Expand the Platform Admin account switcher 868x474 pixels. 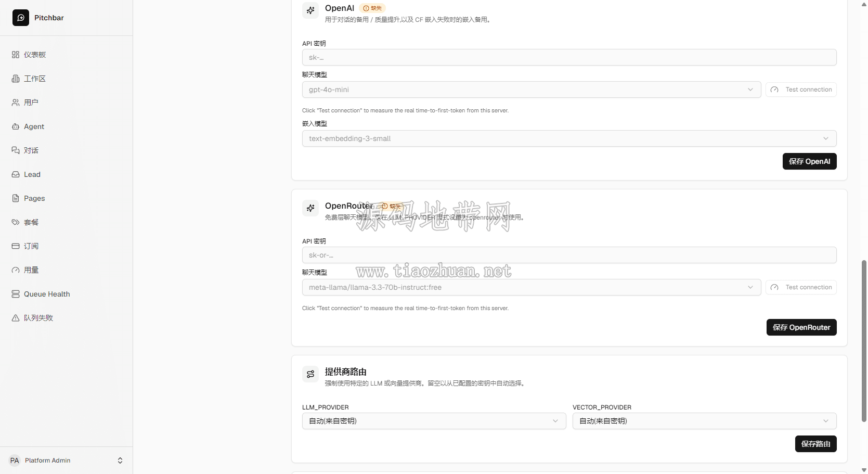[x=67, y=460]
